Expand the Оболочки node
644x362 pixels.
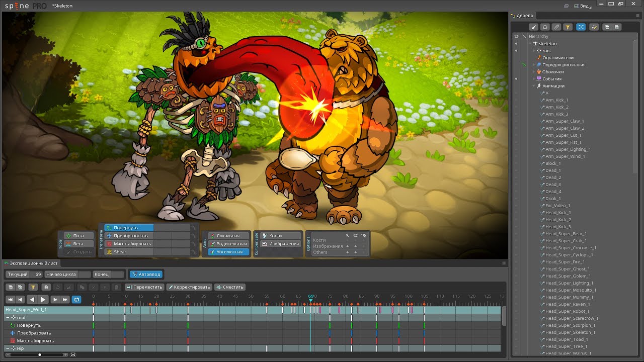(x=534, y=72)
